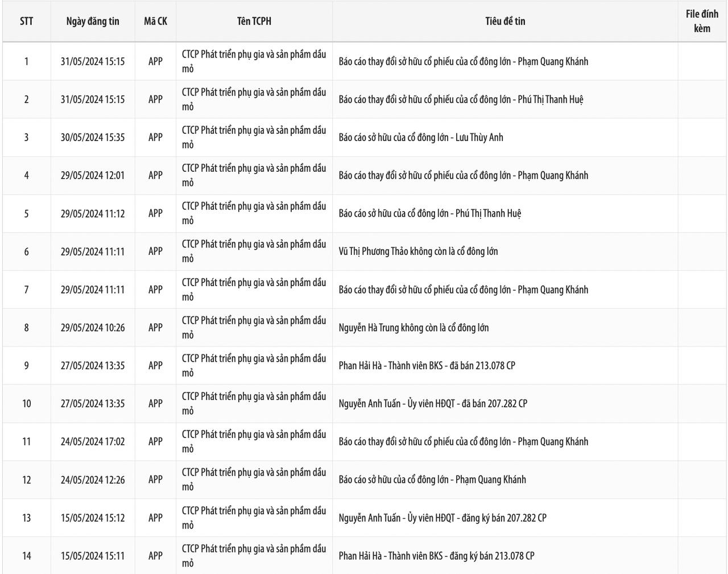Screen dimensions: 728x574
Task: Open Phan Hải Hà registers to sell notice
Action: 436,556
